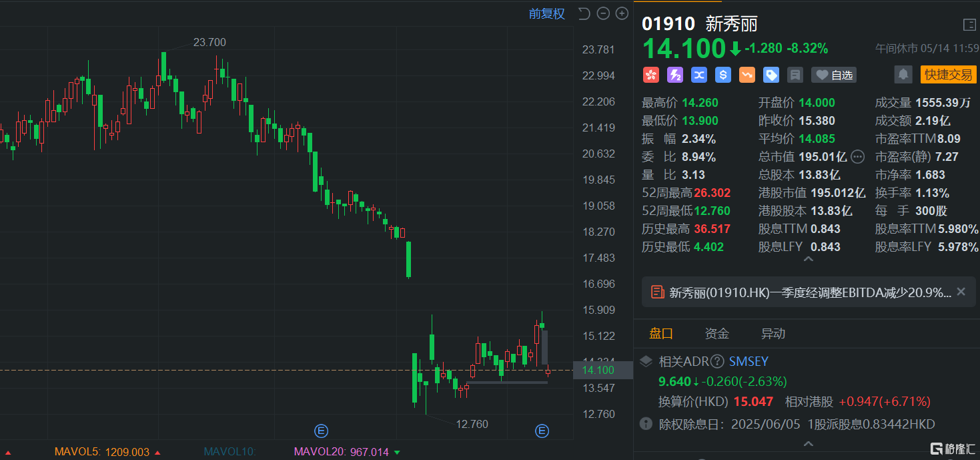Click the 成交额 2.19亿 value
This screenshot has height=460, width=980.
click(x=933, y=121)
